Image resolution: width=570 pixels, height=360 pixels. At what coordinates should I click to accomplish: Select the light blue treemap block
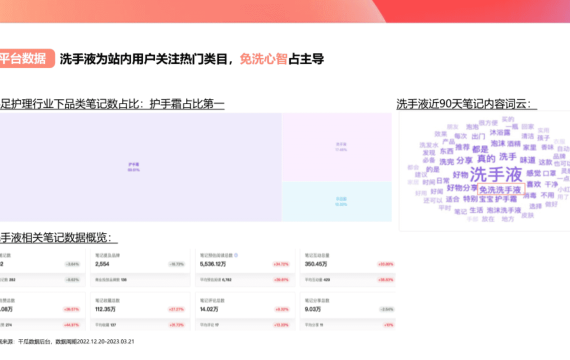coord(337,202)
